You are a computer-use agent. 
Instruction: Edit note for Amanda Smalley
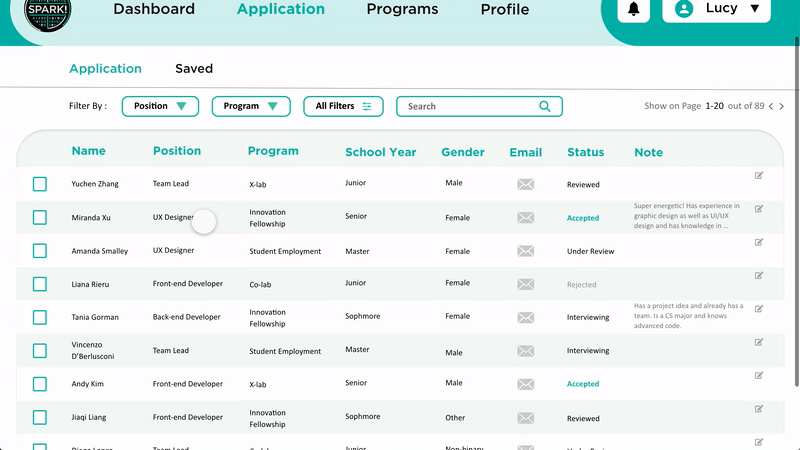[x=759, y=242]
